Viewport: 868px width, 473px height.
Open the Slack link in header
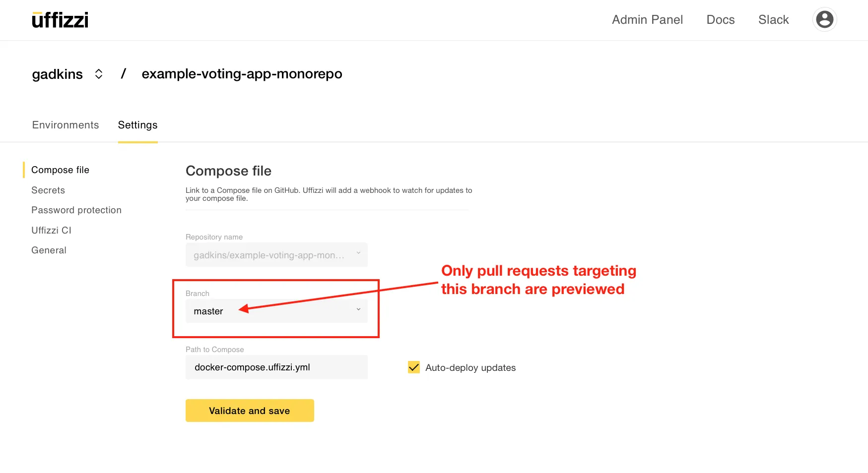(x=773, y=20)
